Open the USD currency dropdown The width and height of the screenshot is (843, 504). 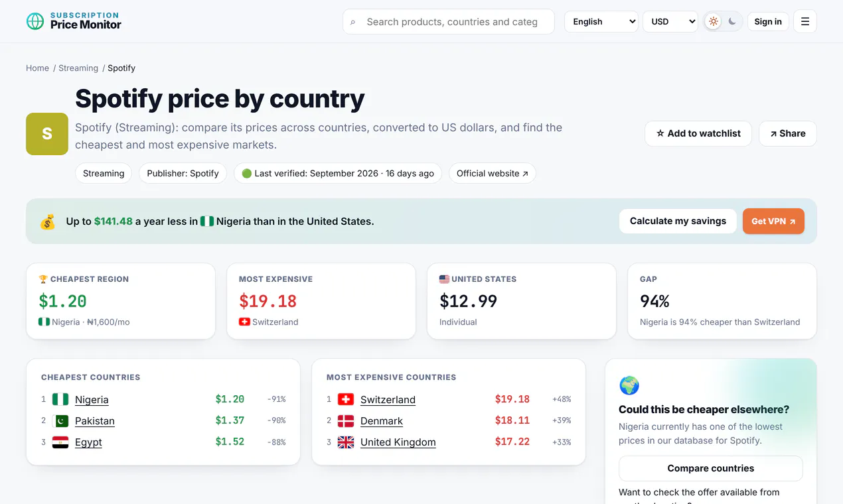point(670,21)
